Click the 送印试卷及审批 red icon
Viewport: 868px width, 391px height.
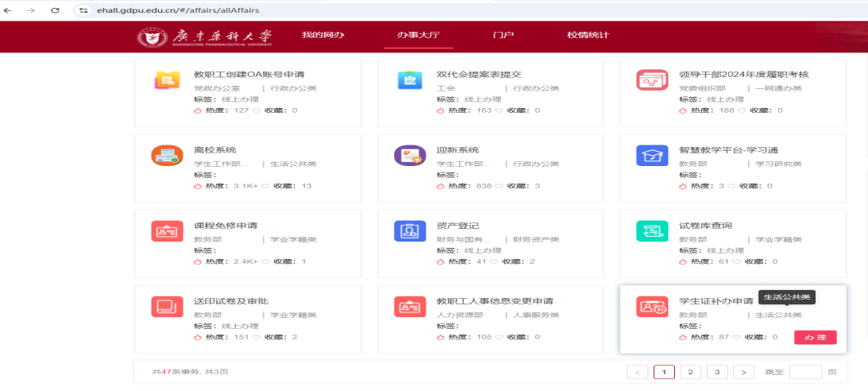pyautogui.click(x=168, y=306)
